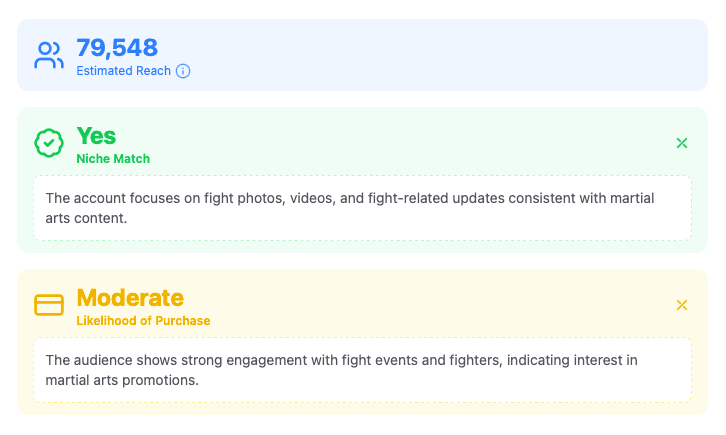
Task: Click the Estimated Reach info icon
Action: (183, 71)
